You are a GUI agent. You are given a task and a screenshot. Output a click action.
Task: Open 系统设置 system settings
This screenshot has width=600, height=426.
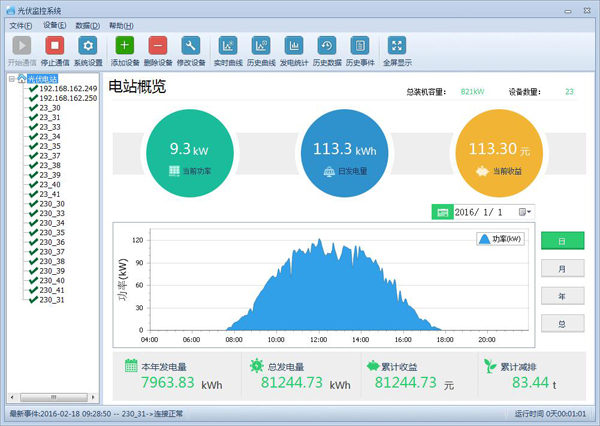pyautogui.click(x=88, y=46)
